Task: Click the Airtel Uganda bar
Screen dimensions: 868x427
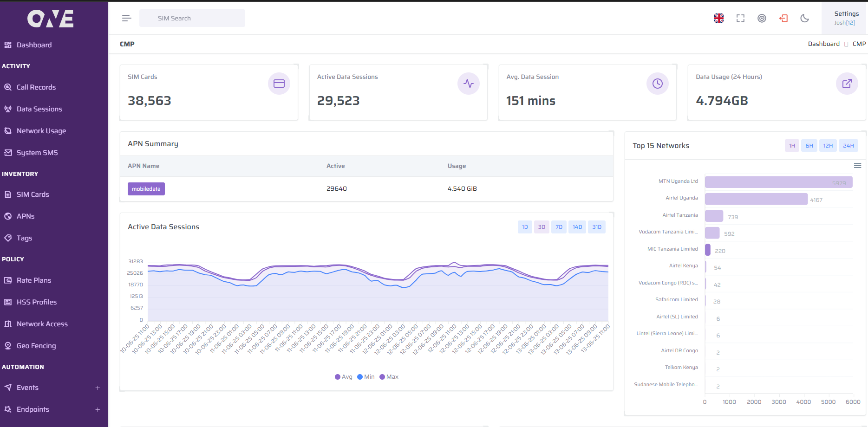Action: pyautogui.click(x=756, y=199)
